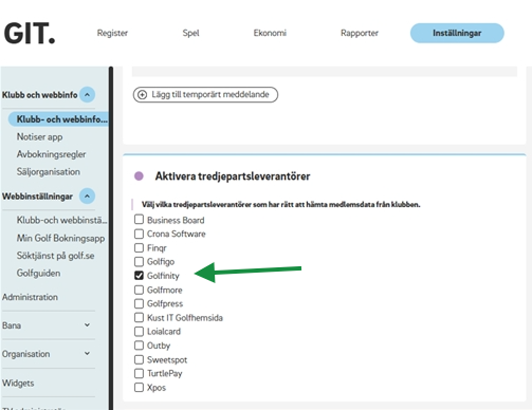
Task: Open Notiser app in sidebar
Action: (x=40, y=137)
